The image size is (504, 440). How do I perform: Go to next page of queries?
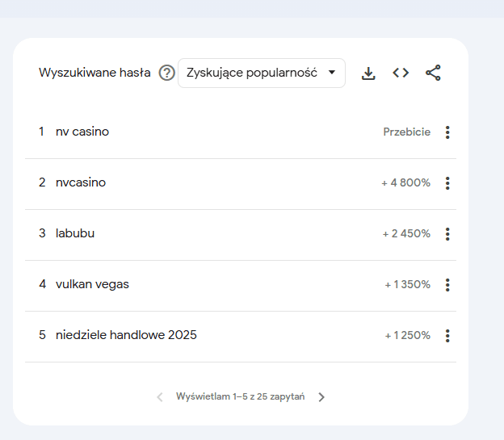click(321, 397)
